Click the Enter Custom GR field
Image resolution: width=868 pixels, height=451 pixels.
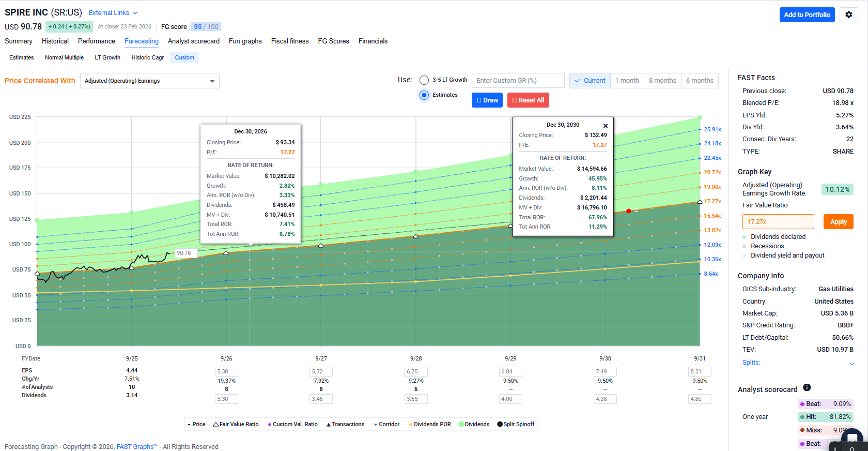tap(518, 81)
